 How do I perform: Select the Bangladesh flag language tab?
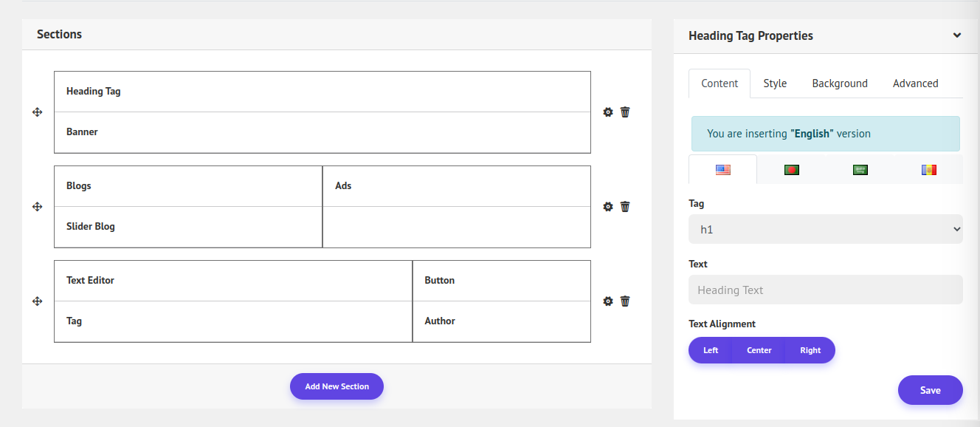(792, 170)
